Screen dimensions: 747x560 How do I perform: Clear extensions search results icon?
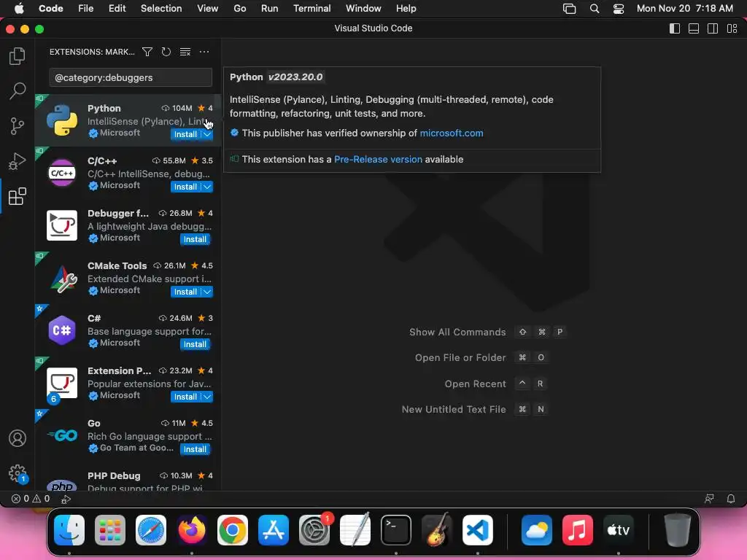(x=185, y=52)
